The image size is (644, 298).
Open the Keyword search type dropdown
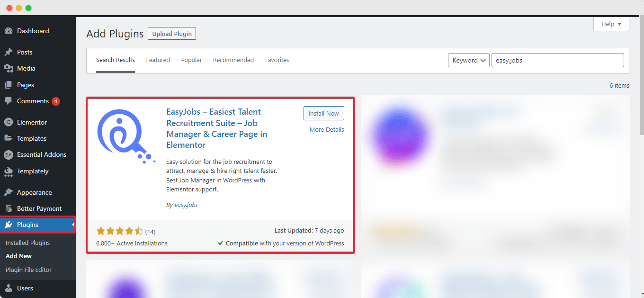468,60
